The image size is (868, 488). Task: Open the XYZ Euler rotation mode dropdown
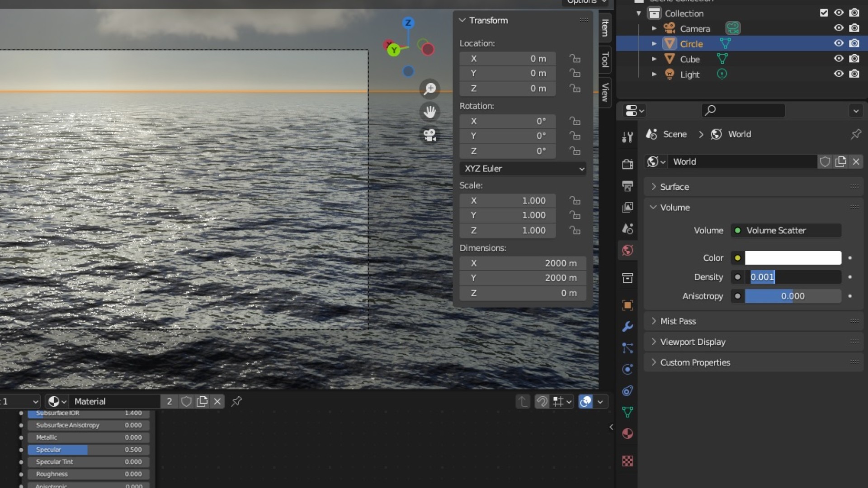pos(523,169)
